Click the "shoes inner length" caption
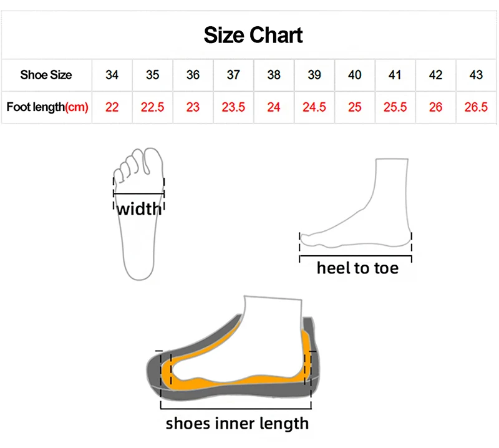The image size is (499, 448). pos(237,424)
